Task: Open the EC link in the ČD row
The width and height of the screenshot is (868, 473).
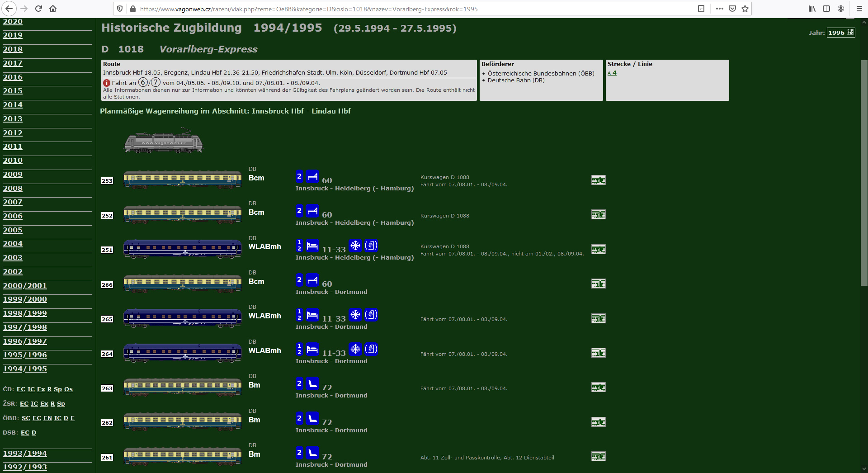Action: tap(21, 389)
